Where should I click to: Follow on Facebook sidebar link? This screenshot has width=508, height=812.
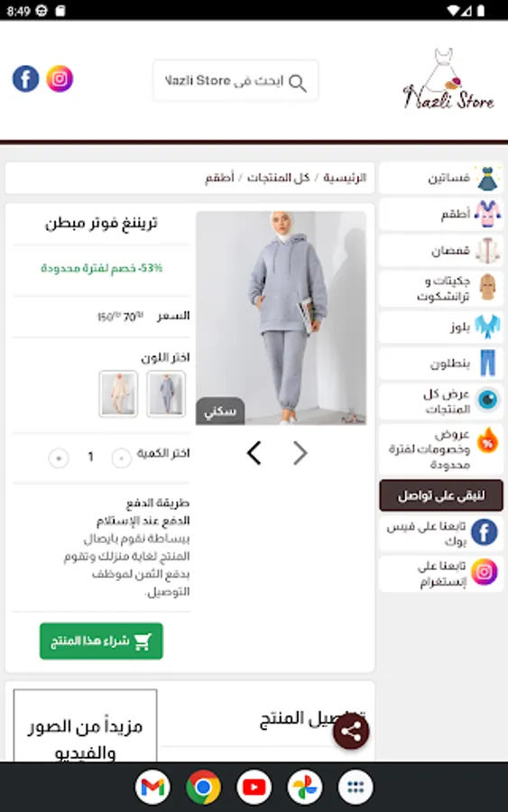click(x=441, y=533)
